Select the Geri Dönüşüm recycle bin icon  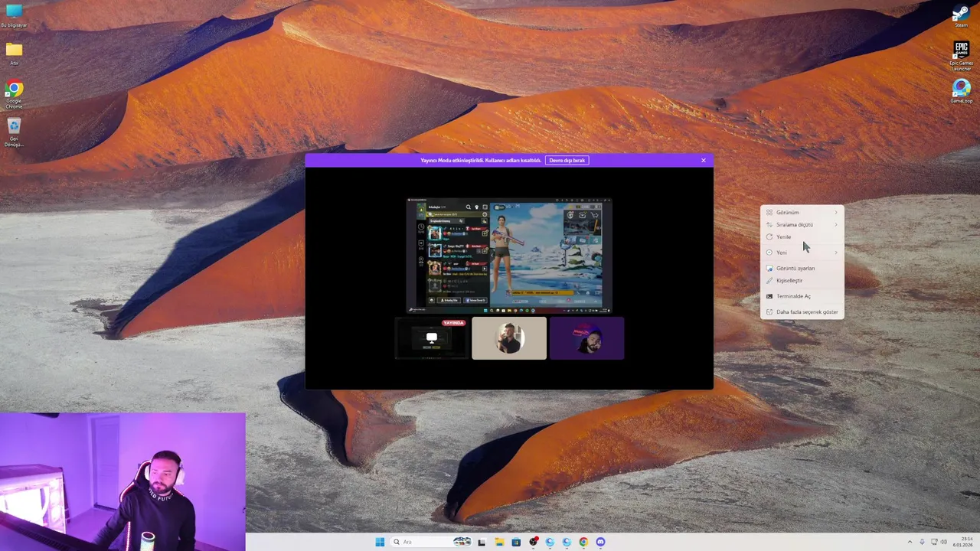coord(14,132)
